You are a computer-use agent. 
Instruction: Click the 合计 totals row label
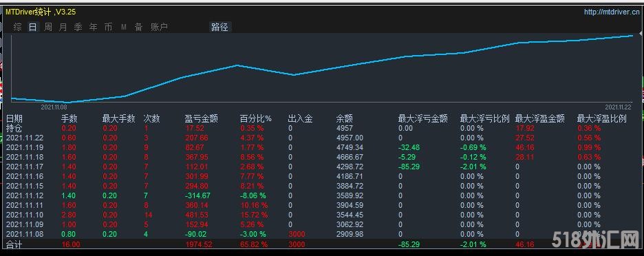tap(14, 244)
